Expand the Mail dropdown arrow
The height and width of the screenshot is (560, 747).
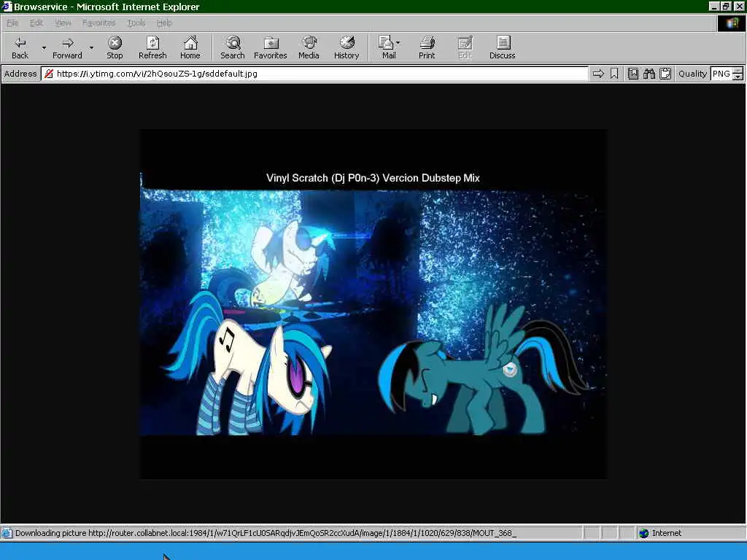[398, 43]
